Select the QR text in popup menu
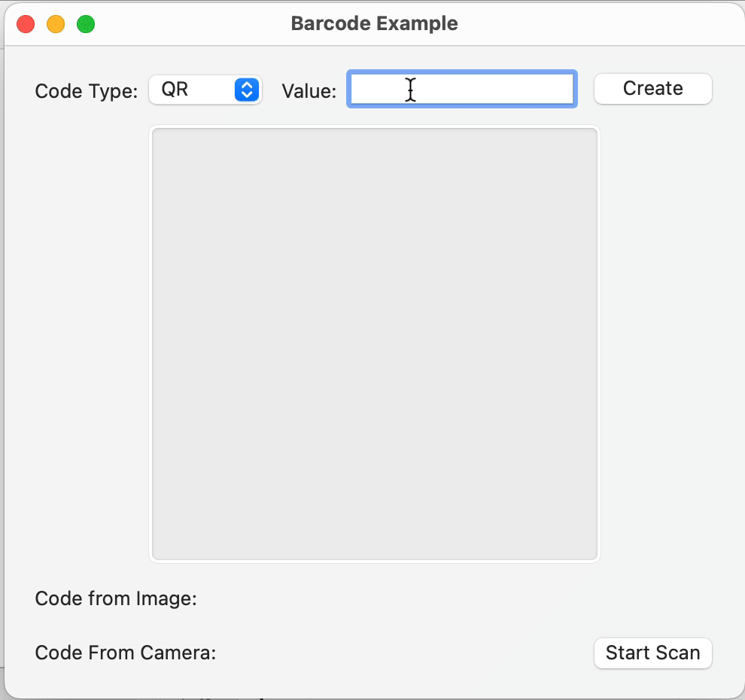 point(175,89)
